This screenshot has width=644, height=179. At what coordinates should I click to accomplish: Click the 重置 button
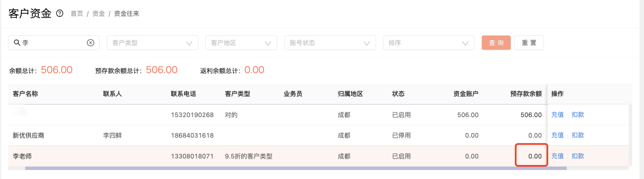click(529, 43)
